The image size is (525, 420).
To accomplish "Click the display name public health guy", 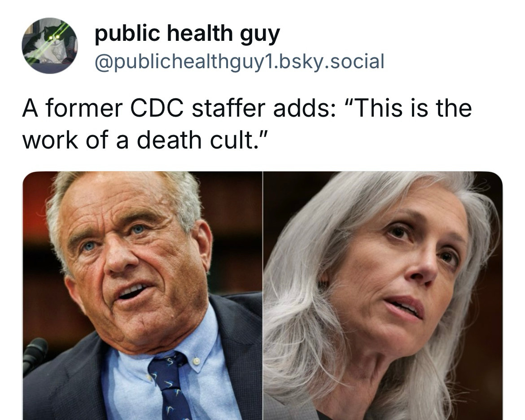I will coord(187,34).
